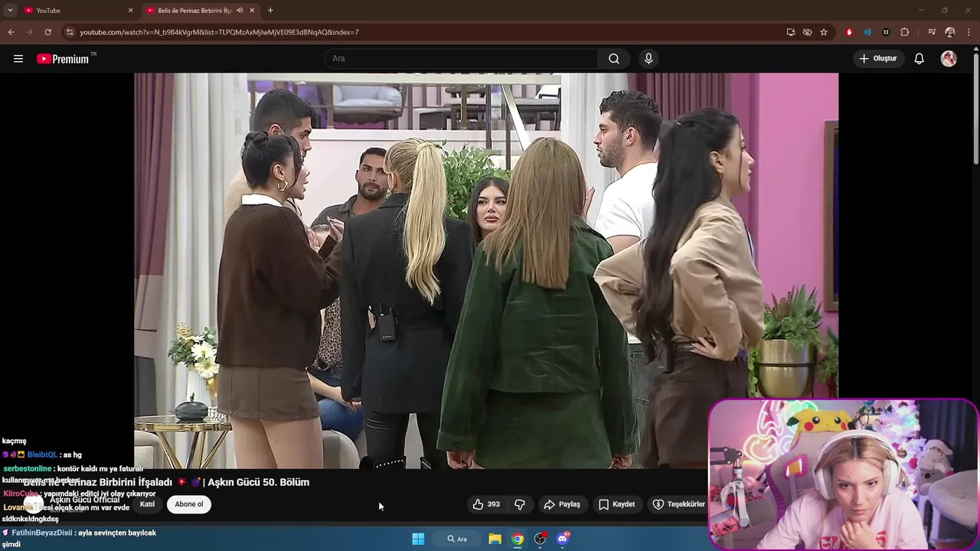Click the YouTube URL in address bar

(219, 32)
